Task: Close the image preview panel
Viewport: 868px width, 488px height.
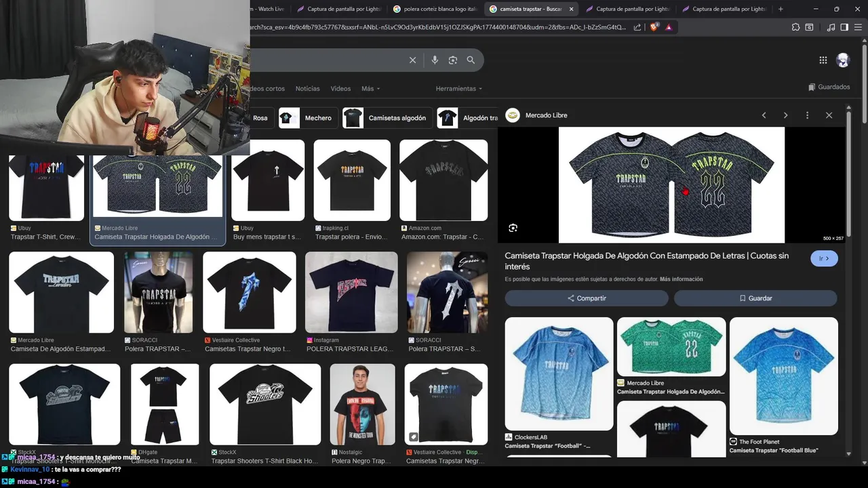Action: pyautogui.click(x=829, y=115)
